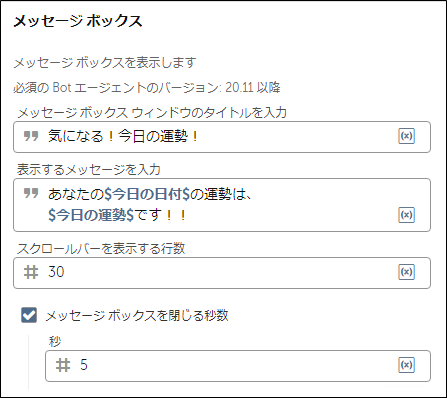Open variable picker for the seconds field
The width and height of the screenshot is (447, 398).
pos(406,365)
